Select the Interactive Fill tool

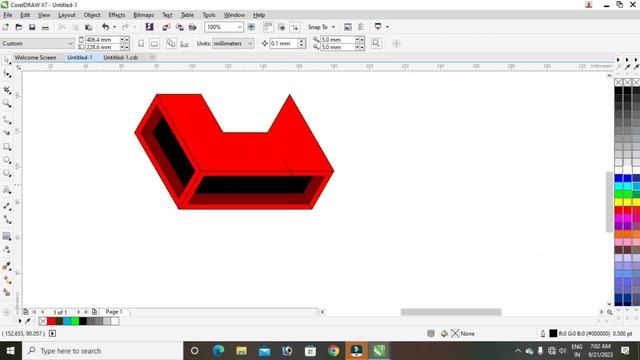[x=7, y=280]
